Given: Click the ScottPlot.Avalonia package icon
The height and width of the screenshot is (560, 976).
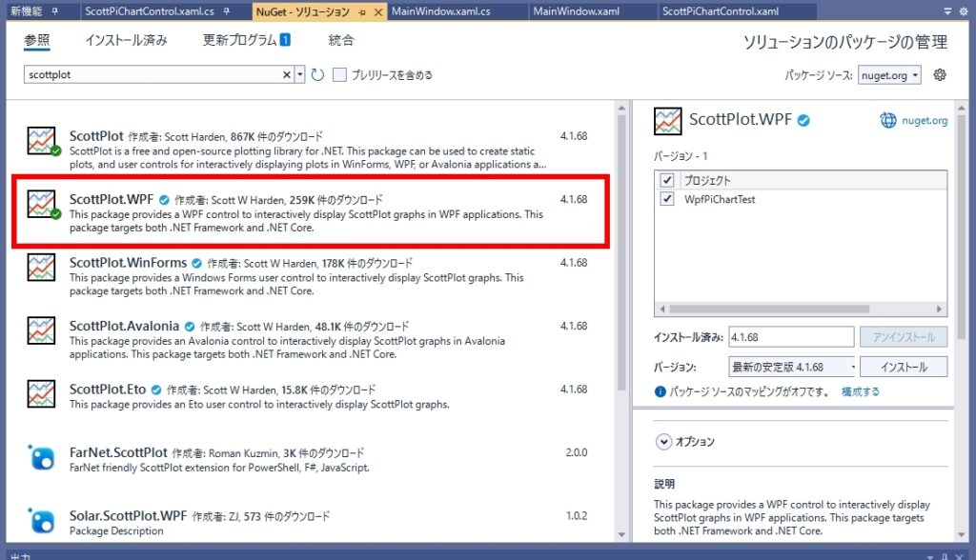Looking at the screenshot, I should point(41,331).
